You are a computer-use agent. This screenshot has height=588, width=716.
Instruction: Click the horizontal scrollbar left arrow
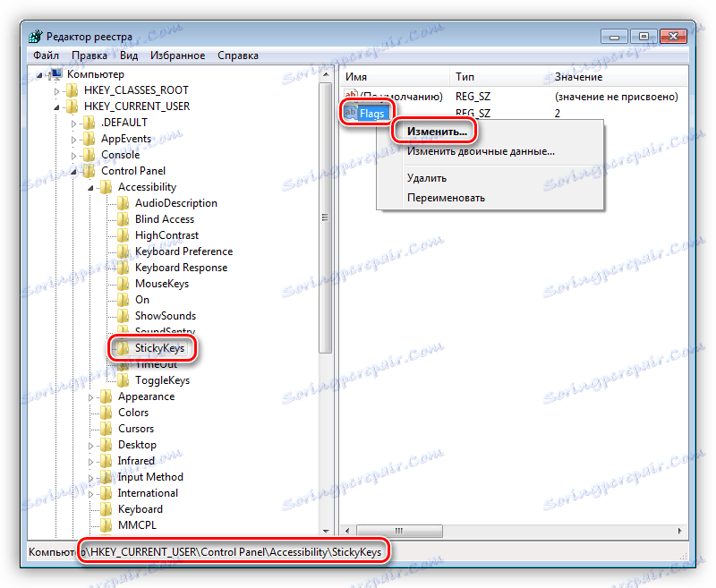point(347,531)
